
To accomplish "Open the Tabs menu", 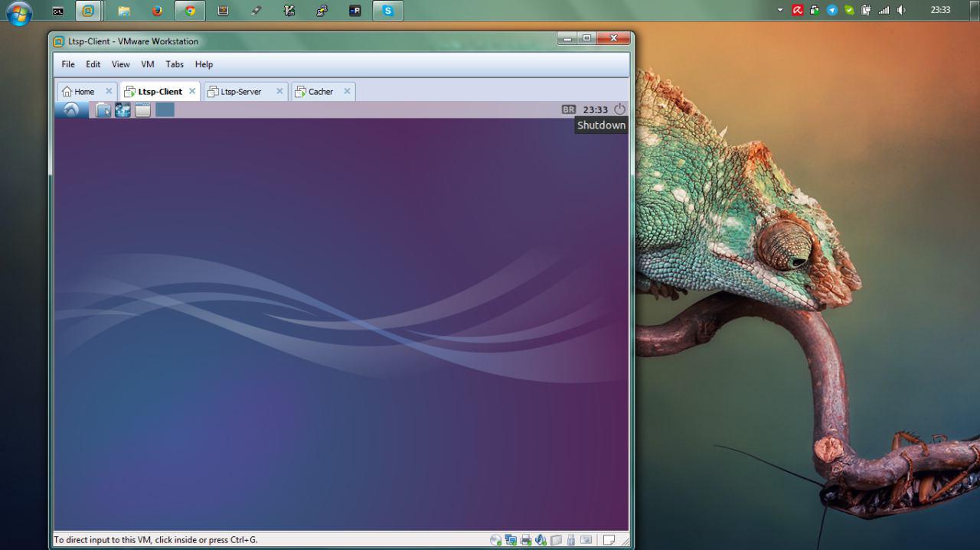I will (175, 64).
